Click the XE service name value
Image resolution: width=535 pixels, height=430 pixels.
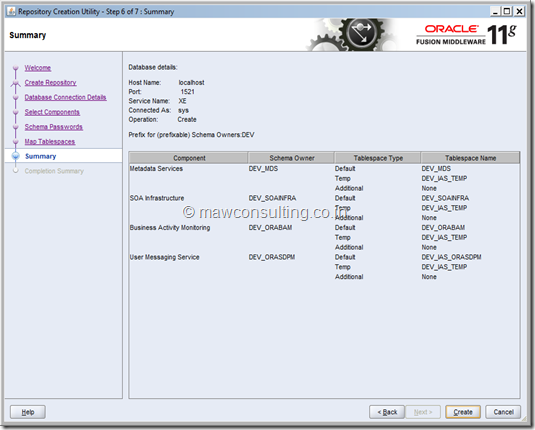(x=183, y=101)
